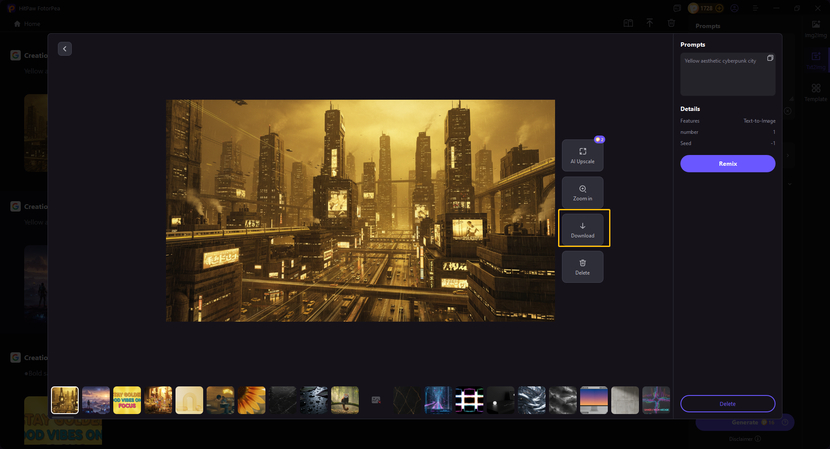The image size is (830, 449).
Task: Go to Home in the top bar
Action: pyautogui.click(x=27, y=23)
